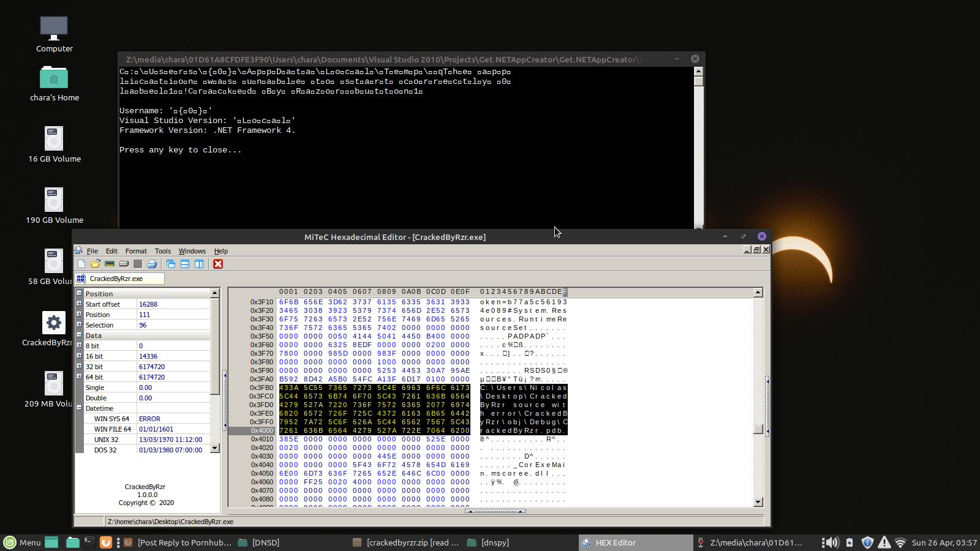The image size is (980, 551).
Task: Click the Print toolbar icon
Action: click(x=152, y=264)
